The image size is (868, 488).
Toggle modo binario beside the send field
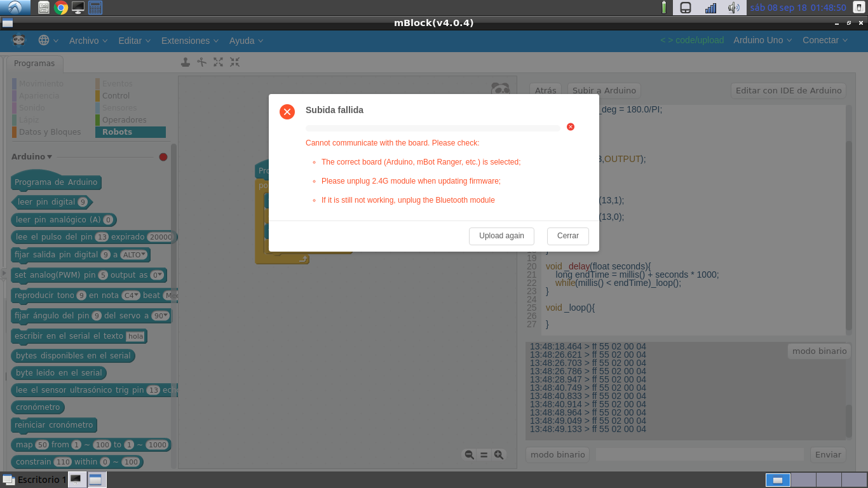pos(557,454)
